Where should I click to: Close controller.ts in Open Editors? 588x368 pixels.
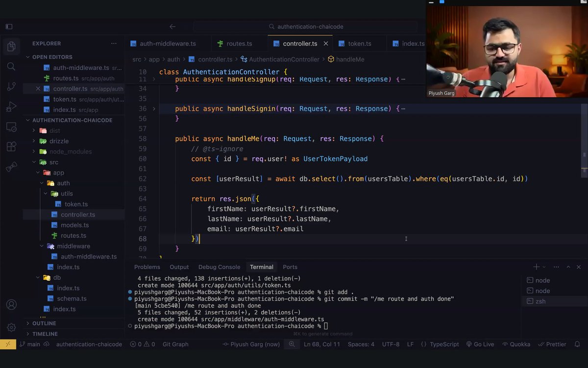pyautogui.click(x=38, y=89)
